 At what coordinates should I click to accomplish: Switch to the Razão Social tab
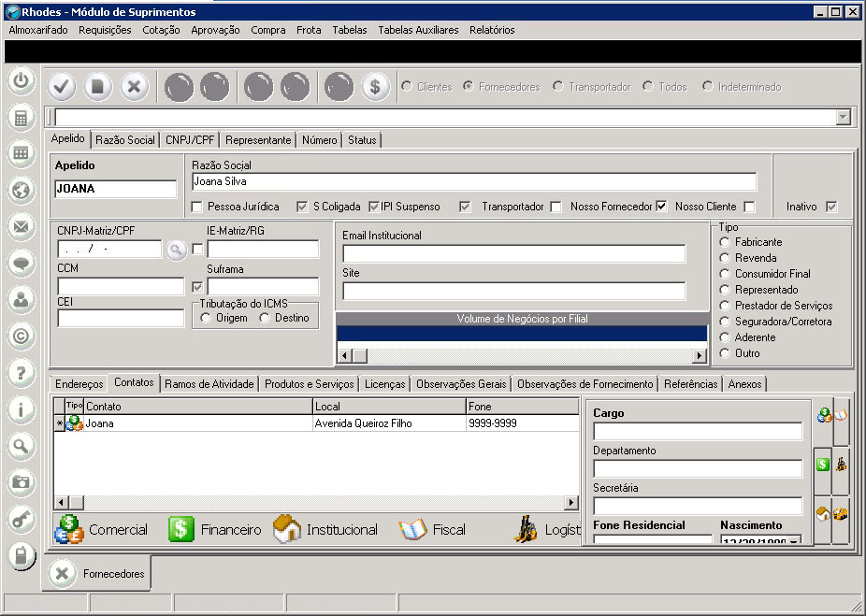(x=125, y=140)
